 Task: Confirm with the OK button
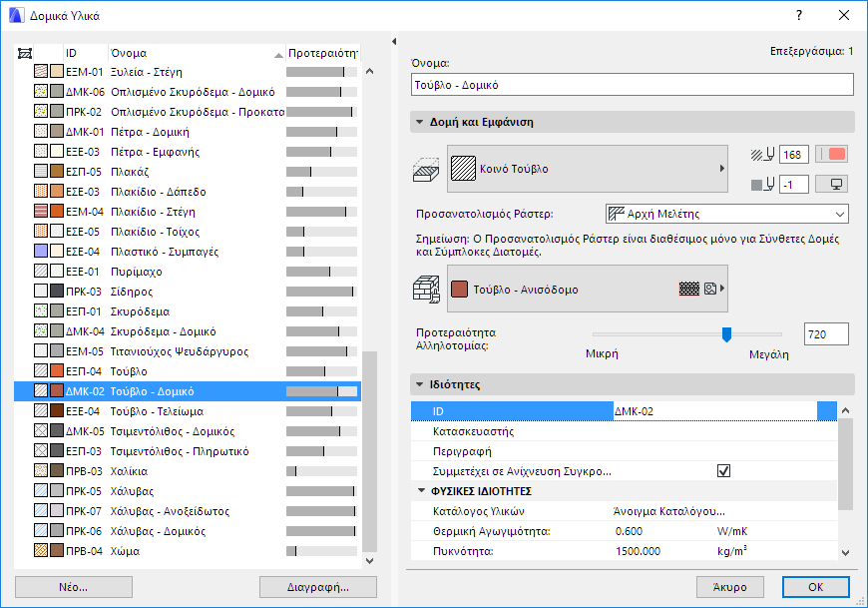[816, 587]
